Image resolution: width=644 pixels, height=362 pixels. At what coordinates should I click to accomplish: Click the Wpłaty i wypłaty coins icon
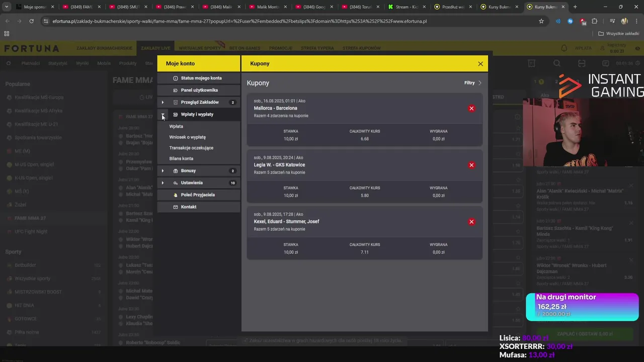pyautogui.click(x=176, y=115)
